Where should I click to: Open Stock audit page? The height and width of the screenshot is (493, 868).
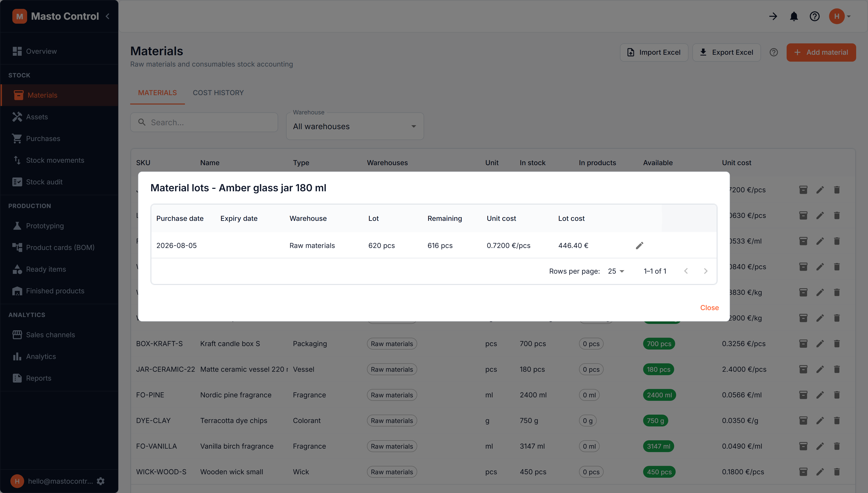(x=59, y=182)
